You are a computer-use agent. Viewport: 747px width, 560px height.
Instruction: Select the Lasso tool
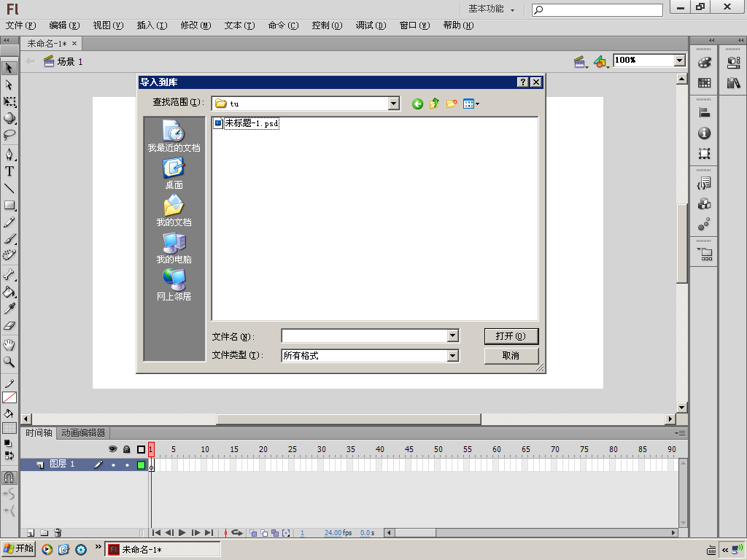[x=9, y=135]
